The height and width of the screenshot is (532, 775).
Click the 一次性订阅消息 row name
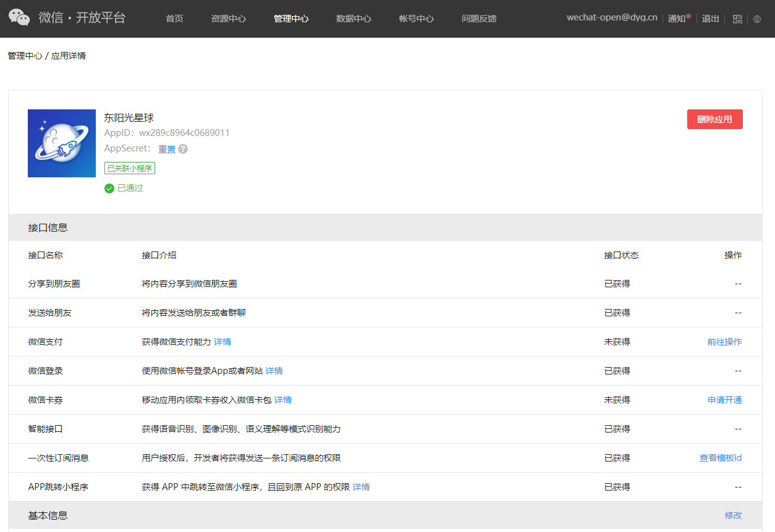(x=59, y=458)
